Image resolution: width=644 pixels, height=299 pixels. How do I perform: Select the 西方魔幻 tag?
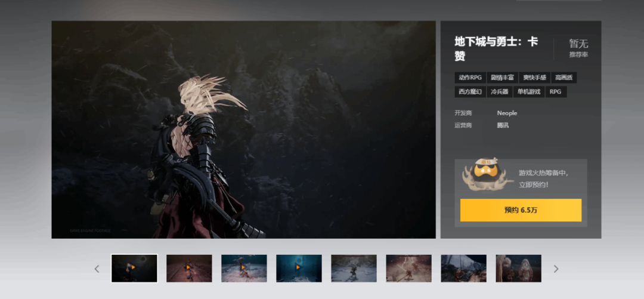(x=470, y=92)
